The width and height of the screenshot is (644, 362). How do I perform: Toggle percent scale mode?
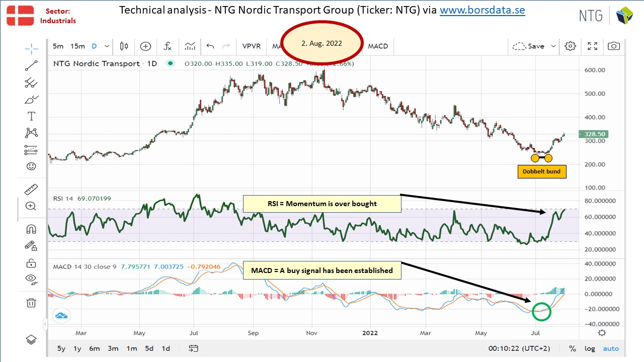[573, 348]
